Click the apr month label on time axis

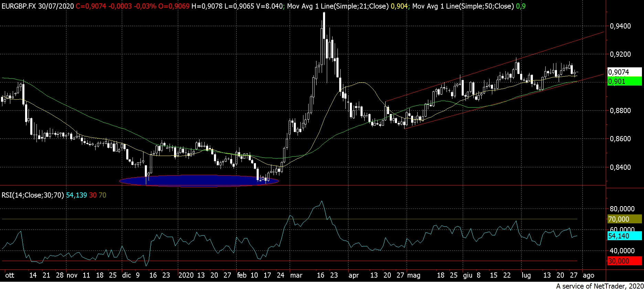[x=354, y=275]
